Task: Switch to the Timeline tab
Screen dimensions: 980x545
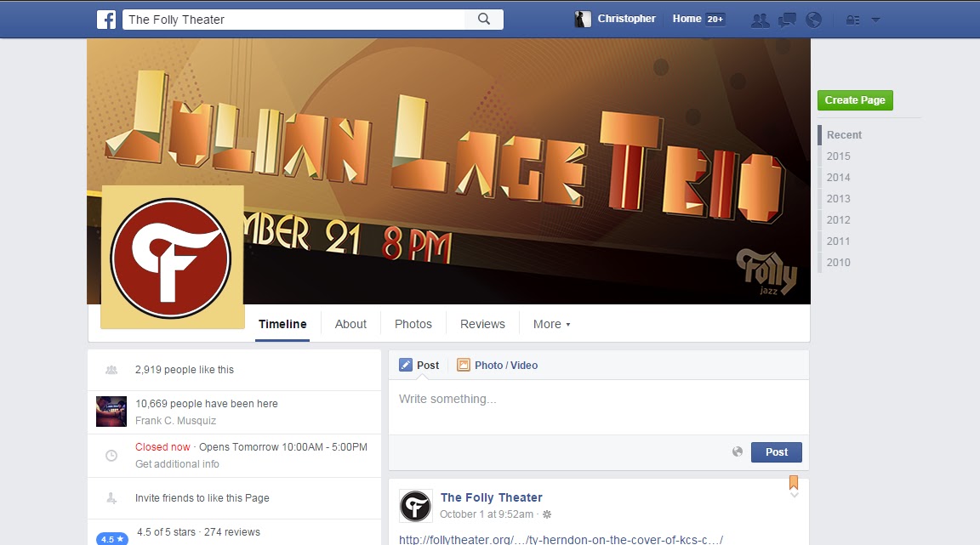Action: point(282,325)
